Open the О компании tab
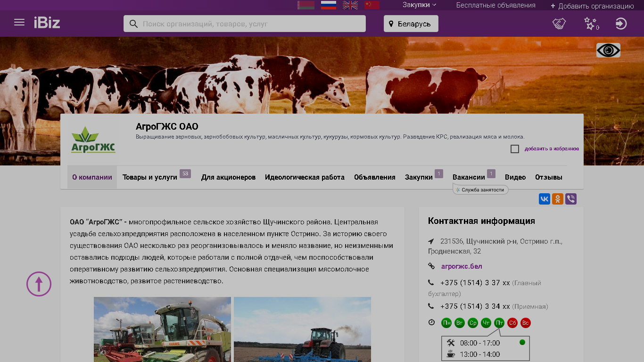Viewport: 644px width, 362px height. (92, 177)
